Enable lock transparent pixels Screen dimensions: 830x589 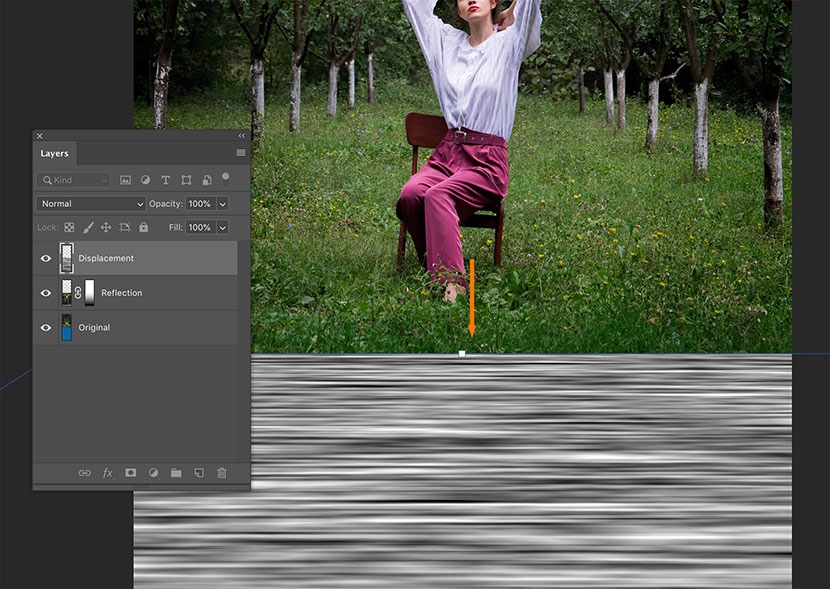coord(69,228)
